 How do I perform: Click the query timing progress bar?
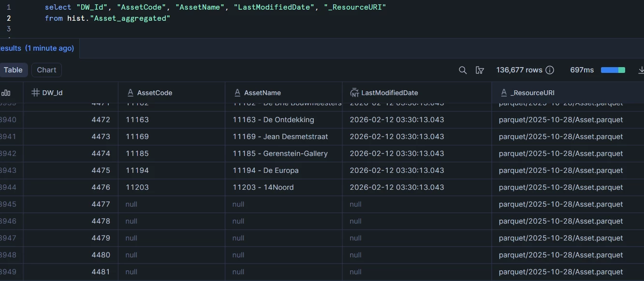pos(613,70)
